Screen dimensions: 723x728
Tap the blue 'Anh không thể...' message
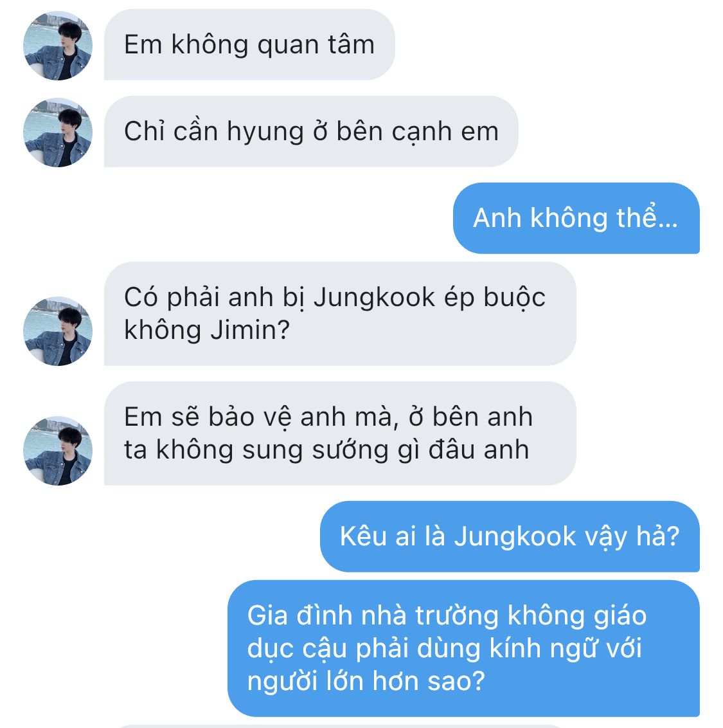576,218
